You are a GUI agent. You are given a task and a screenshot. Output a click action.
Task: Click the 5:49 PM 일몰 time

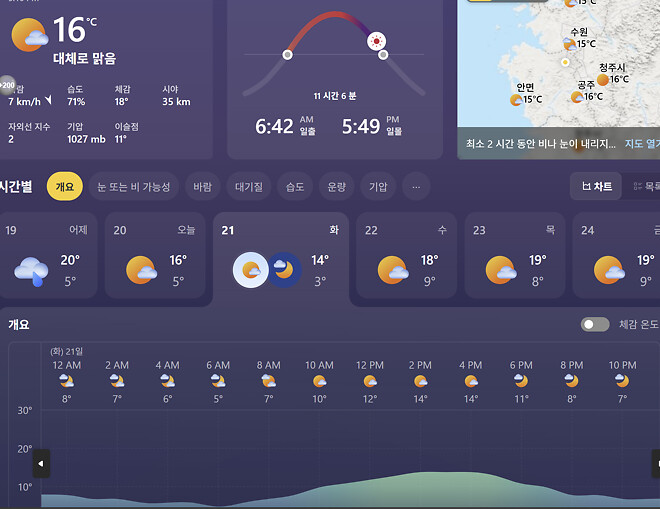(x=372, y=126)
